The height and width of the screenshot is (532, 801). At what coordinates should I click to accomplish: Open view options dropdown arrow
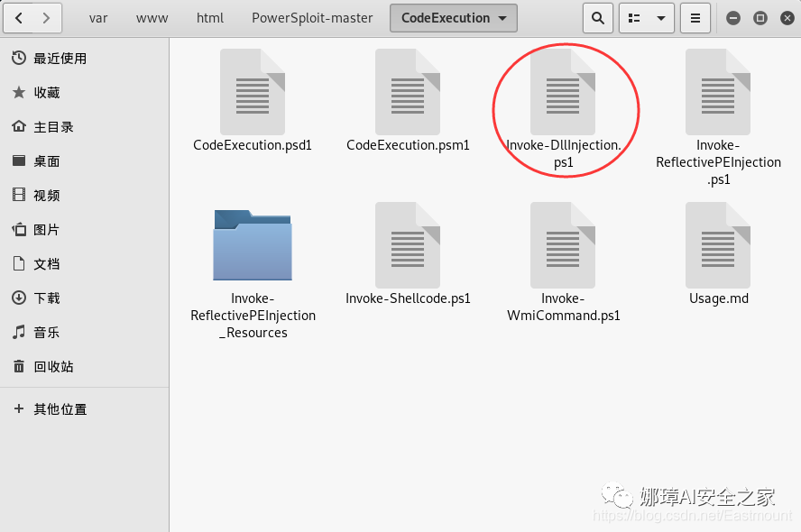tap(661, 18)
